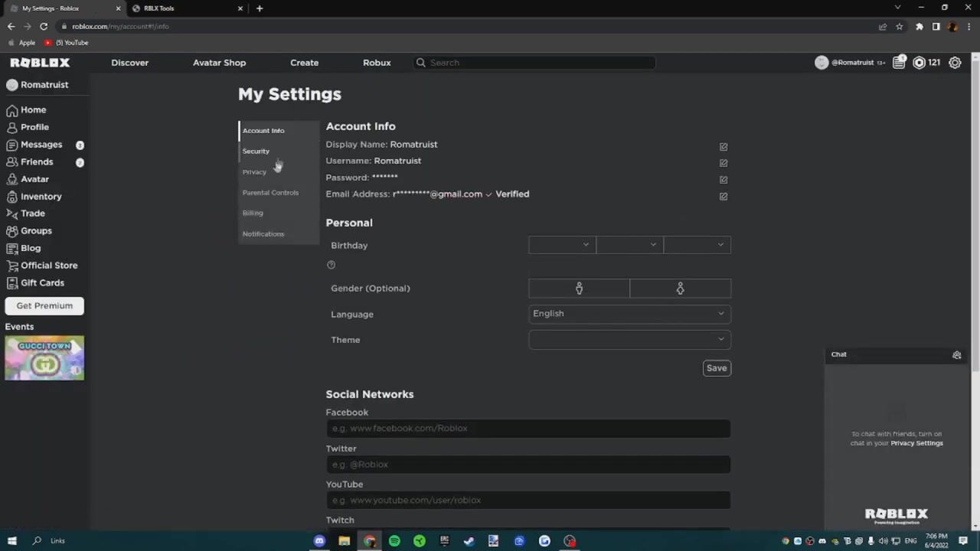Open Spotify from the taskbar

click(x=394, y=541)
